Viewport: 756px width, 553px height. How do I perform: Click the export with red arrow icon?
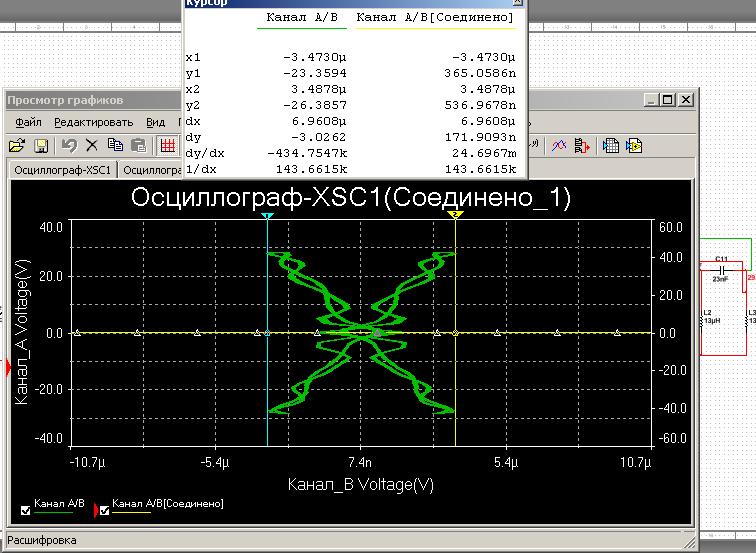(582, 146)
